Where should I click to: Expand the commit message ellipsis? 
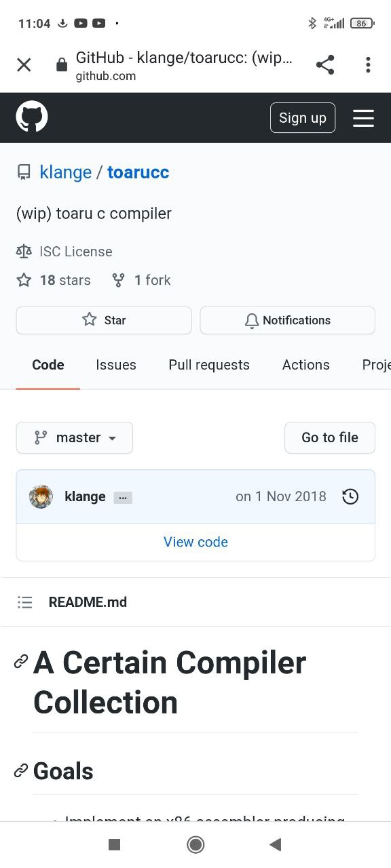click(123, 498)
